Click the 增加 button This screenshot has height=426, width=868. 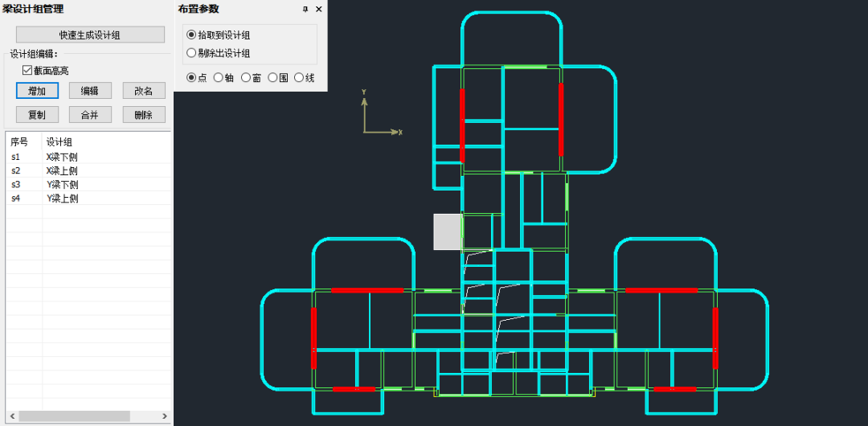point(37,91)
